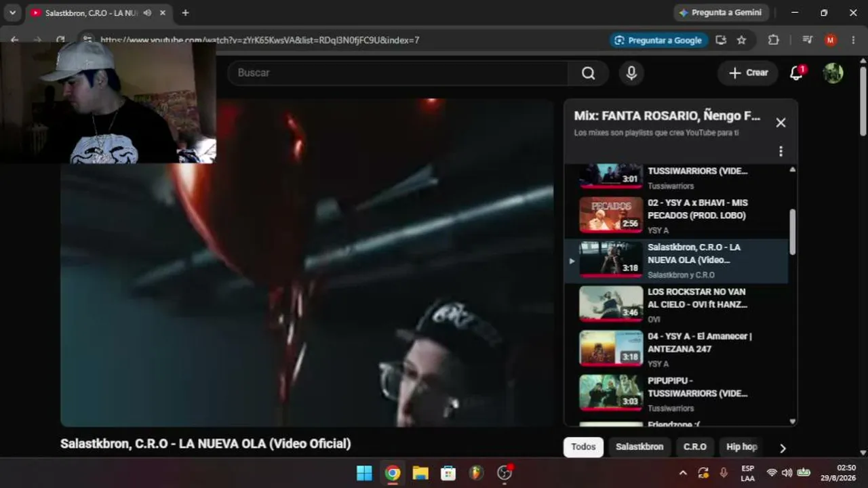Select the Hip hop filter chip
Viewport: 868px width, 488px height.
point(741,447)
